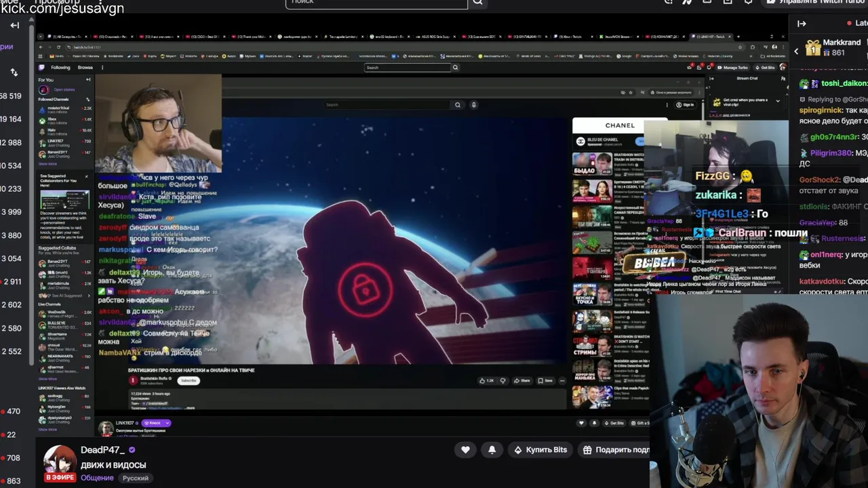Image resolution: width=868 pixels, height=488 pixels.
Task: Open the Общение category link
Action: pos(97,478)
